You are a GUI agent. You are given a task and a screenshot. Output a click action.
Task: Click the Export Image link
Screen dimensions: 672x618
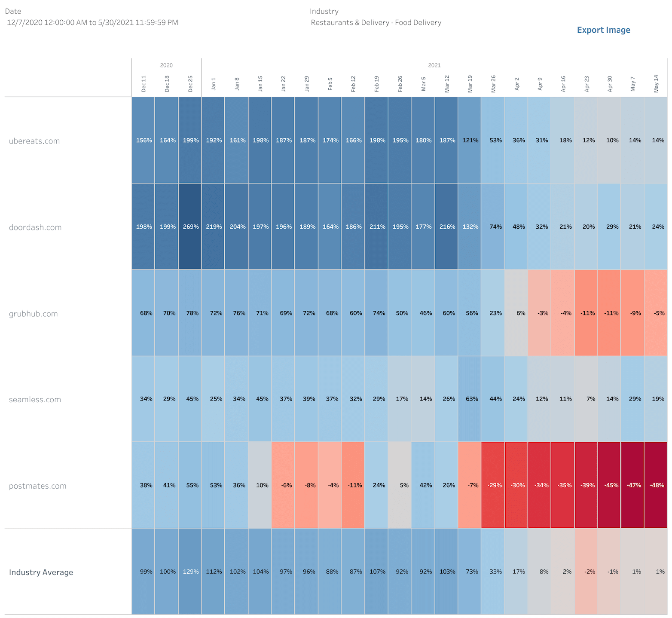coord(603,30)
